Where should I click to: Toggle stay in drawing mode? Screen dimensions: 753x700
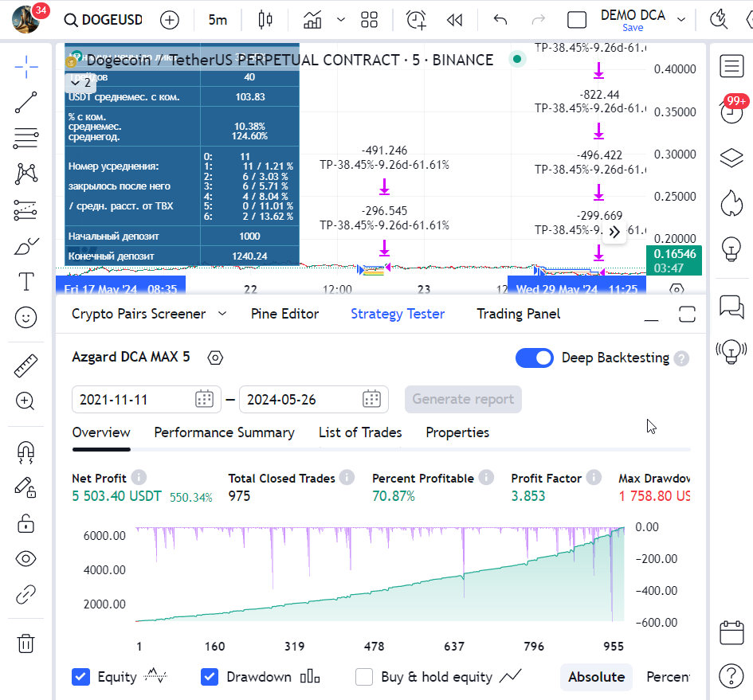click(26, 488)
